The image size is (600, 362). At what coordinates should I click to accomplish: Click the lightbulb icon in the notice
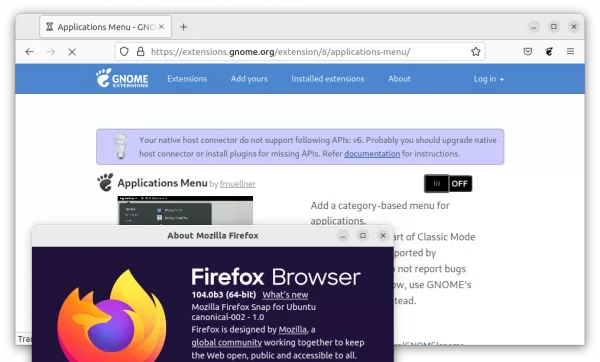121,146
